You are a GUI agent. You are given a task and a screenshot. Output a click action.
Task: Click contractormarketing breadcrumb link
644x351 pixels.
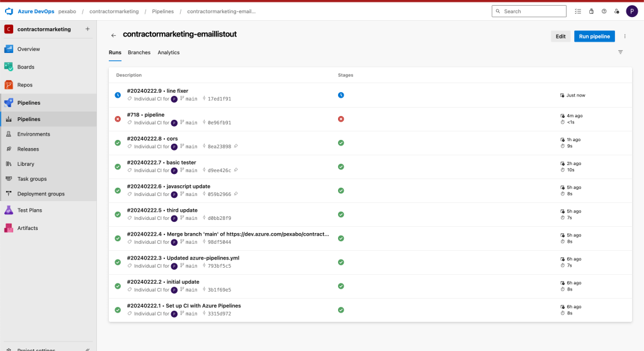[114, 11]
